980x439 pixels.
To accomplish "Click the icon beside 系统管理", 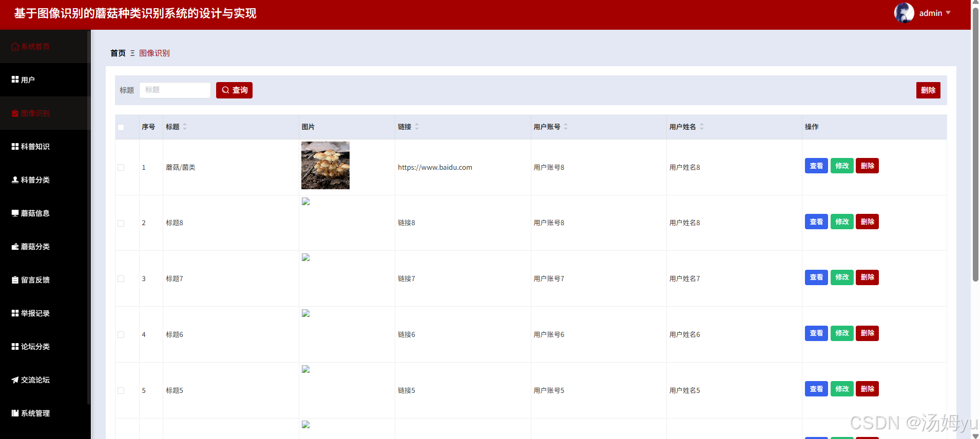I will coord(15,413).
